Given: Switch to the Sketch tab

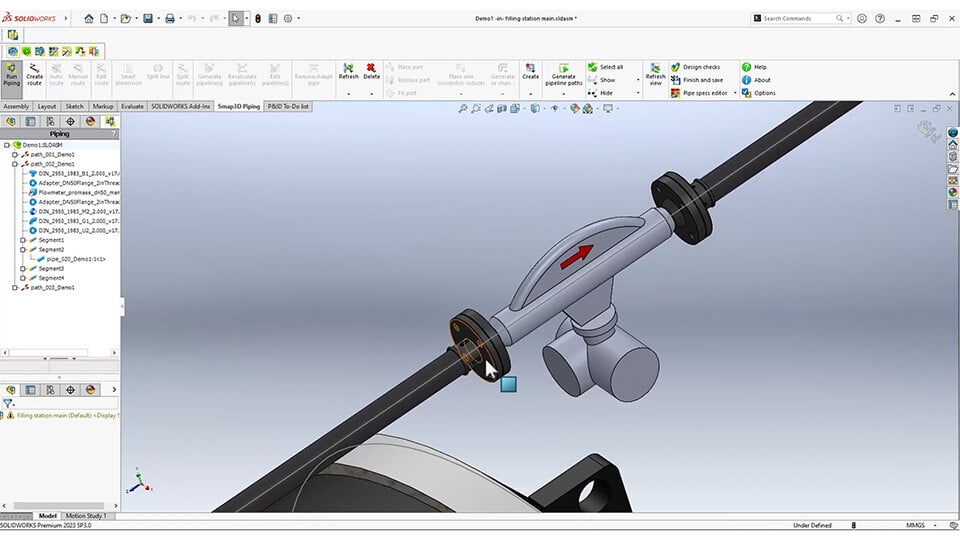Looking at the screenshot, I should (x=75, y=107).
